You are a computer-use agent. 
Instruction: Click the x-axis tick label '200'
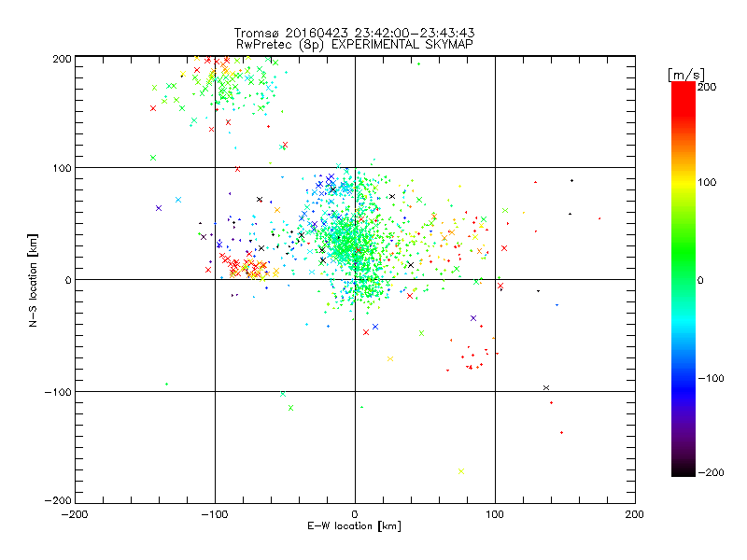click(x=635, y=515)
